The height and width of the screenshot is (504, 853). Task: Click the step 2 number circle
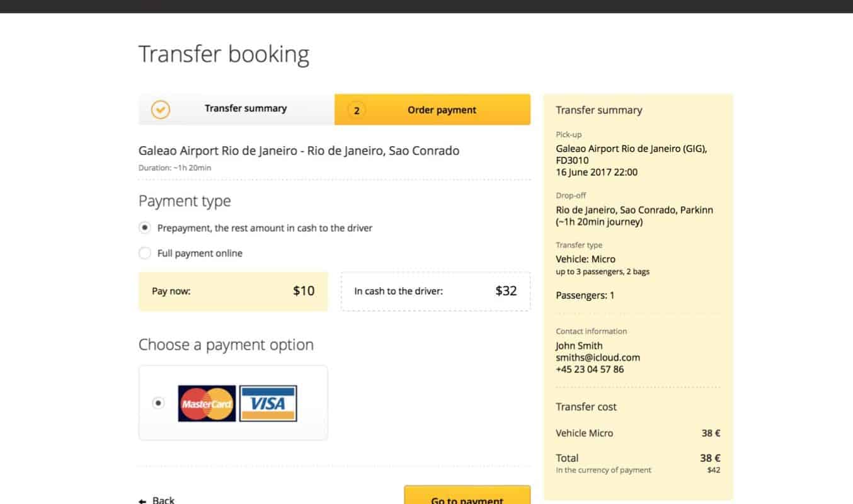pos(357,110)
